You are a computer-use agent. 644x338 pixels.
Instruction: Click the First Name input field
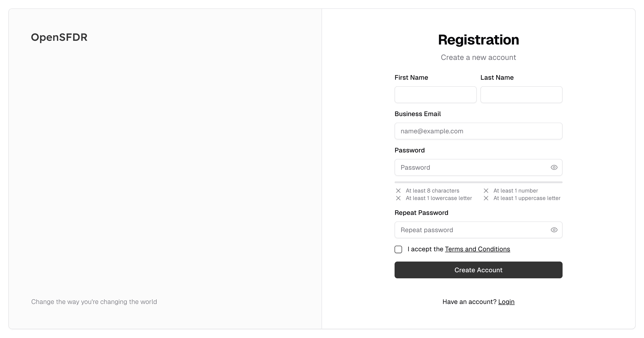click(435, 95)
